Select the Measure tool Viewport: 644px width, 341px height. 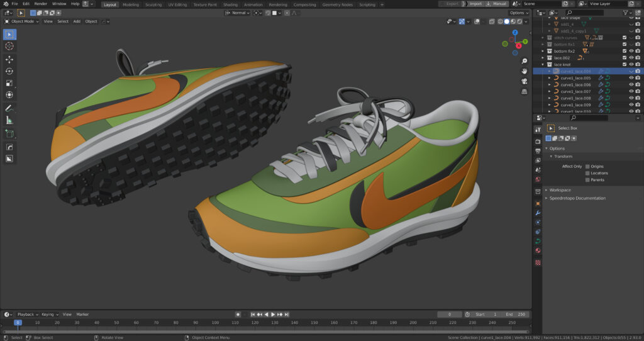click(x=9, y=120)
